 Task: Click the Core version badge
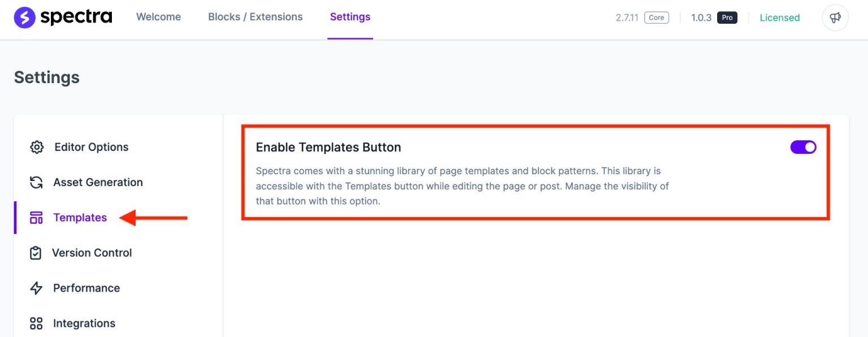point(656,18)
